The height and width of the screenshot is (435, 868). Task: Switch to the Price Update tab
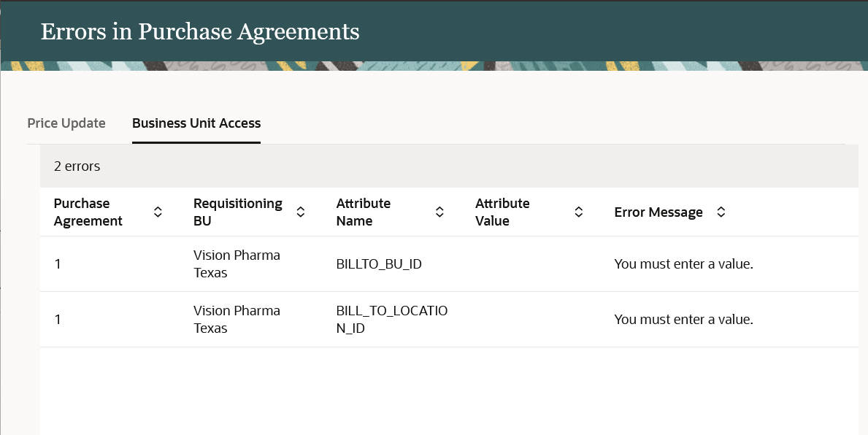[x=66, y=123]
